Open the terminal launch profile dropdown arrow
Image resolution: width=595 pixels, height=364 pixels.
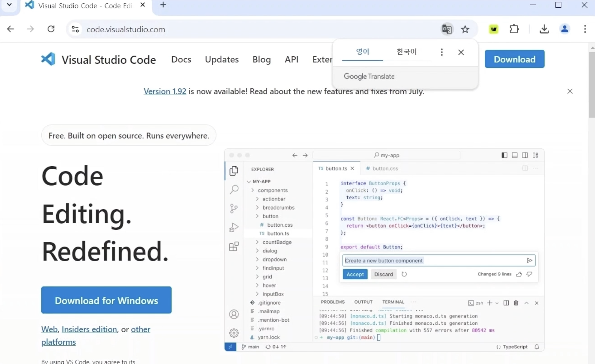click(x=497, y=303)
